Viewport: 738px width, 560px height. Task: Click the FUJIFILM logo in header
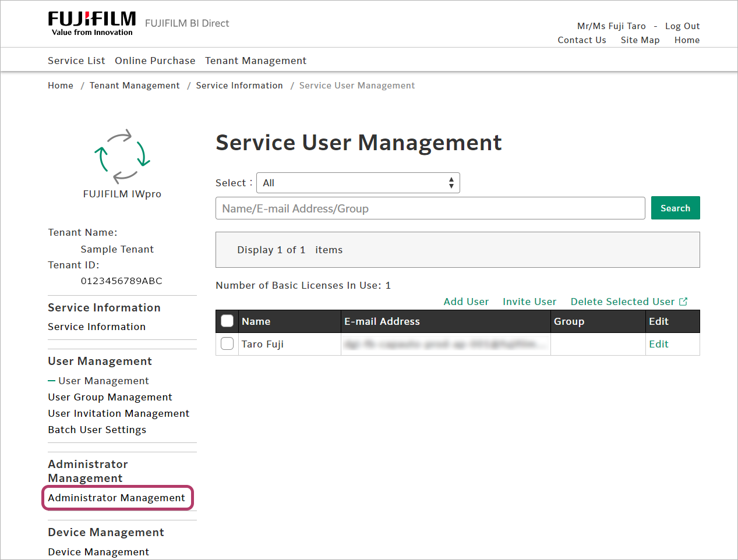coord(91,23)
